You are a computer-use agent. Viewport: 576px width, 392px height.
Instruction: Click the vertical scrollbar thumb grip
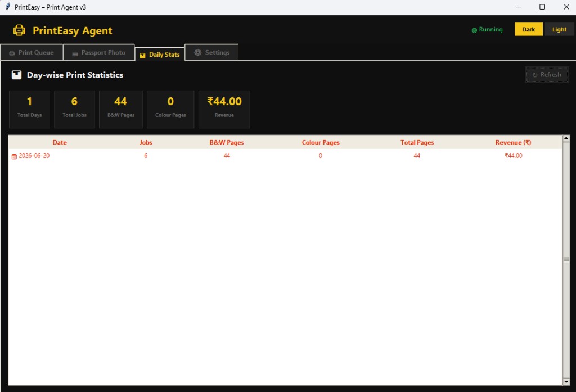(566, 260)
